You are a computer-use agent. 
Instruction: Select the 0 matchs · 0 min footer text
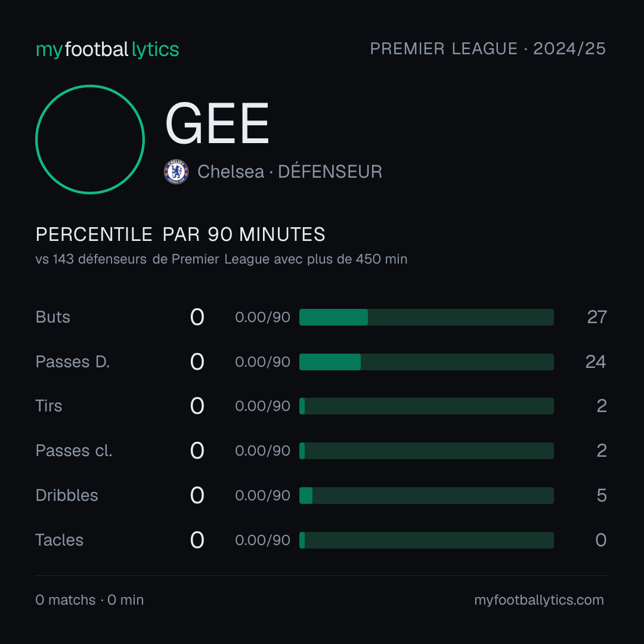(x=89, y=600)
